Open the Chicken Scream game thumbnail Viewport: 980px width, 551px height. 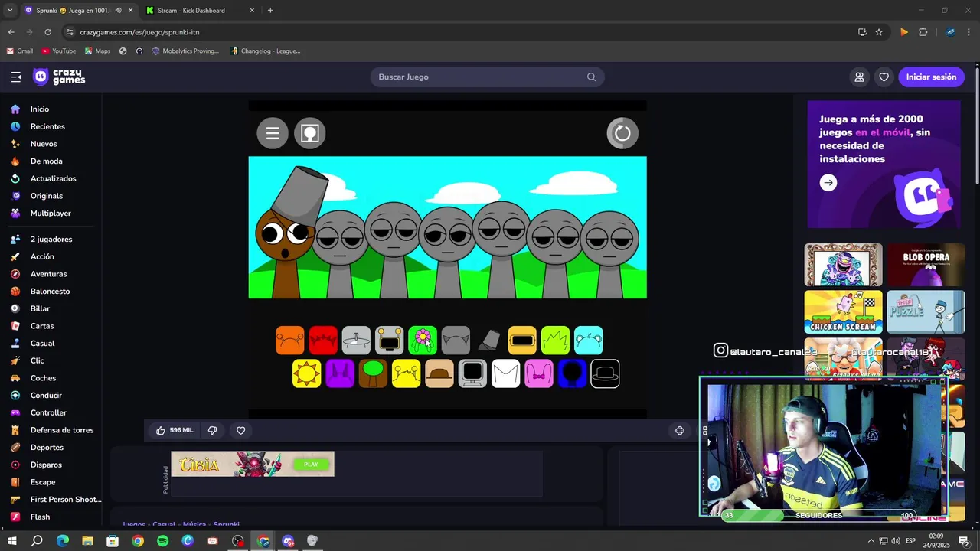click(843, 311)
